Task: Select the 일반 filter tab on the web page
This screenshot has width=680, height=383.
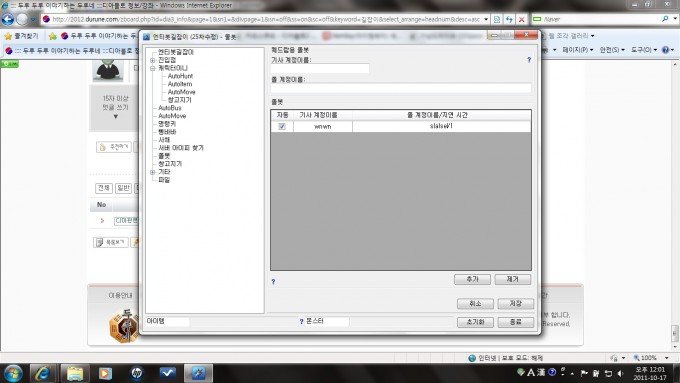Action: tap(123, 188)
